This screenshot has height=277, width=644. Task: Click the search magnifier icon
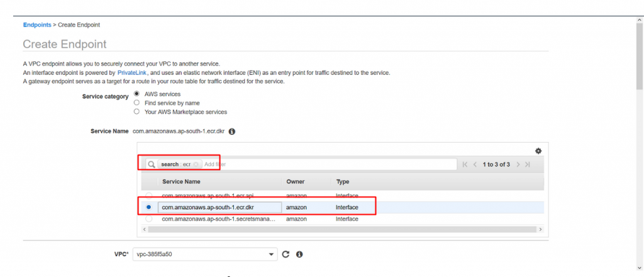tap(152, 164)
